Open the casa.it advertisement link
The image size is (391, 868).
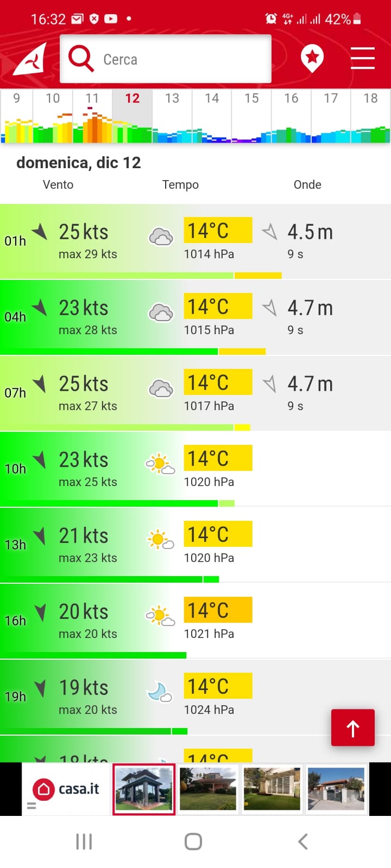(x=67, y=789)
